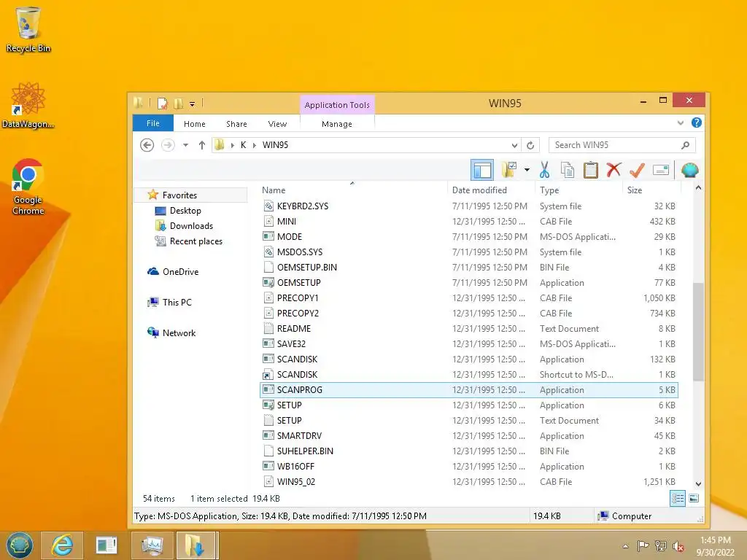
Task: Sort by the Date modified column header
Action: point(479,190)
